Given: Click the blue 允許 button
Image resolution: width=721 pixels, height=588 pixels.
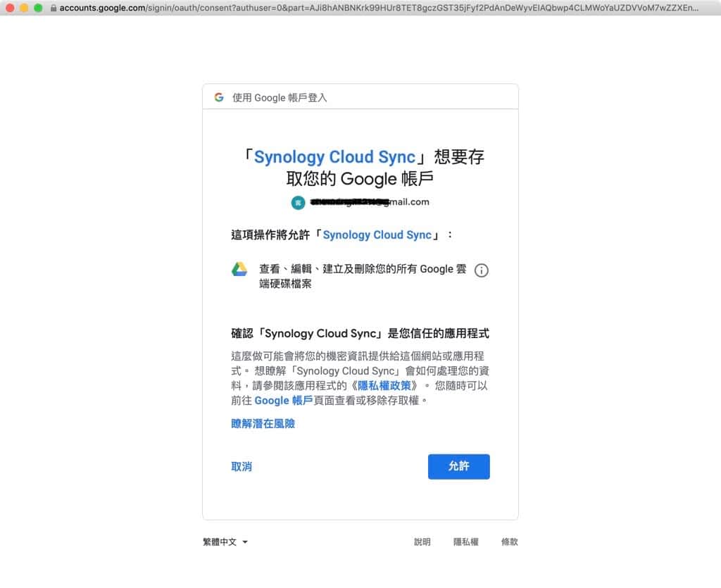Looking at the screenshot, I should (458, 466).
